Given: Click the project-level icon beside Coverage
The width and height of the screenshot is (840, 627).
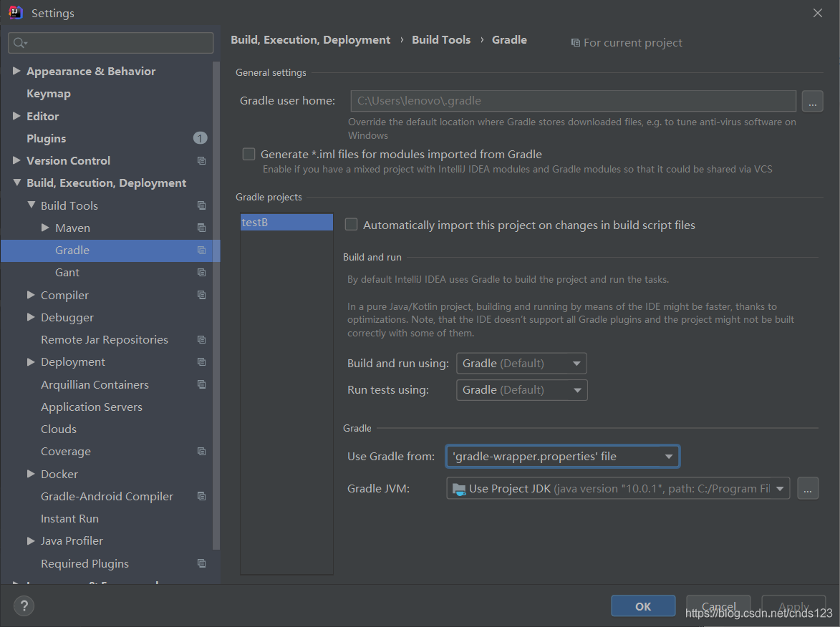Looking at the screenshot, I should [x=201, y=452].
